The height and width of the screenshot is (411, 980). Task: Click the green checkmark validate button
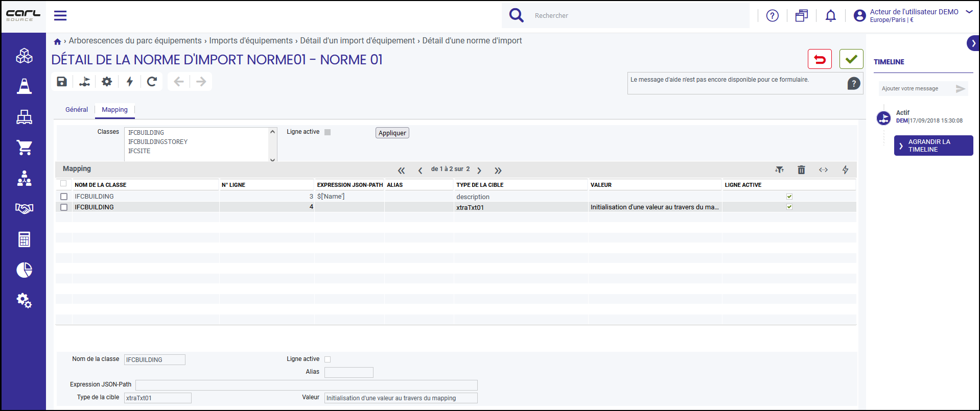click(x=851, y=59)
